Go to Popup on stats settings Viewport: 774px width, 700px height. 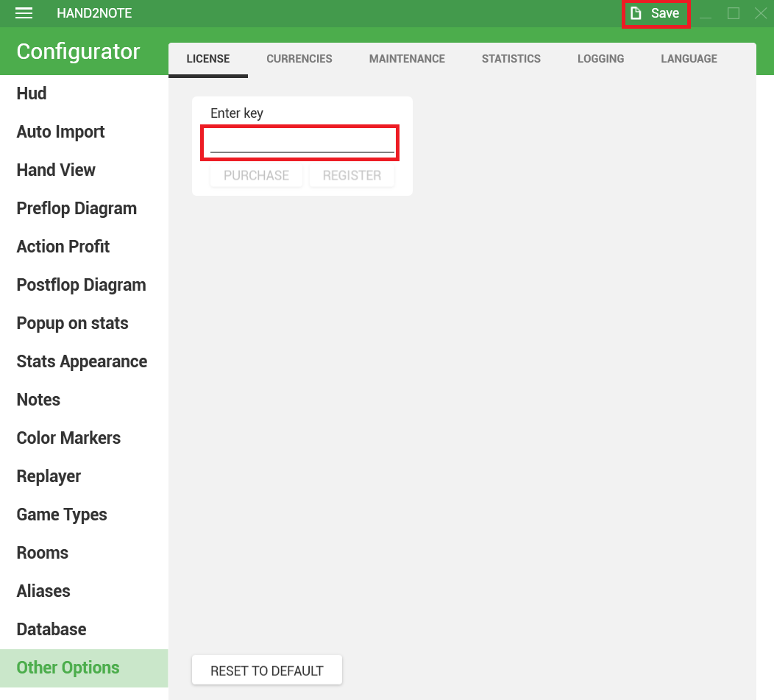[x=72, y=323]
